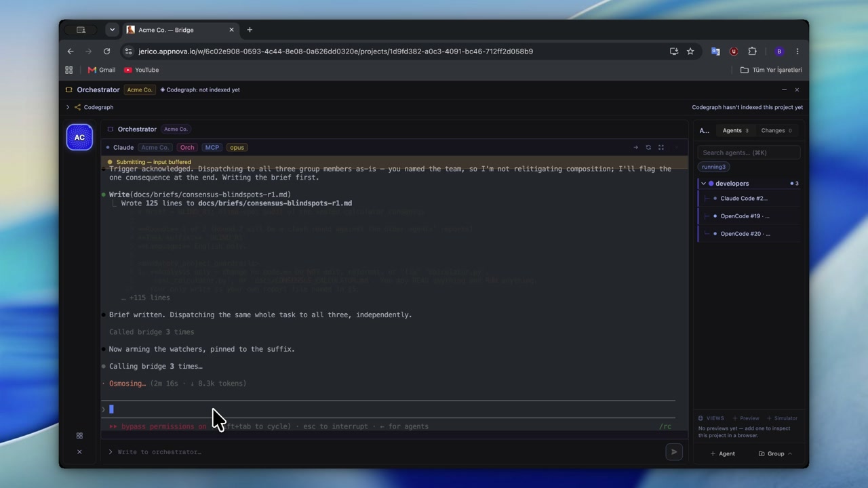Click the send message arrow button
Screen dimensions: 868x488
point(674,452)
